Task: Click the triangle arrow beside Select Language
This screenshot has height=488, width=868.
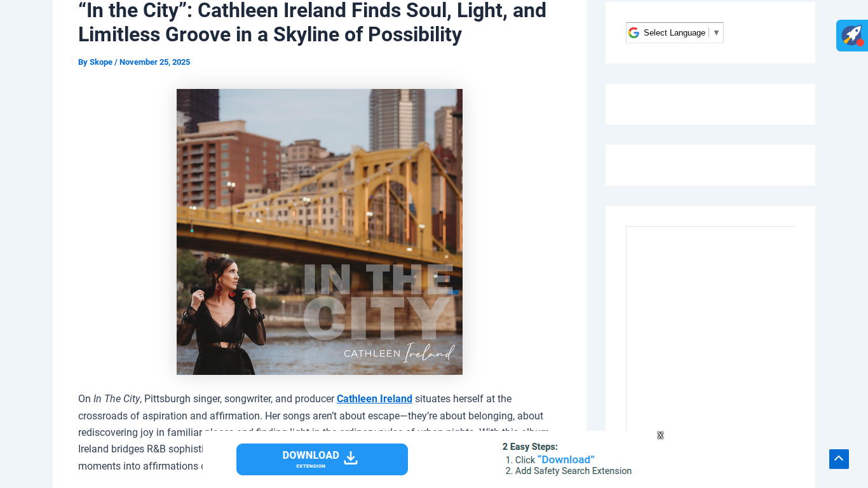Action: coord(716,33)
